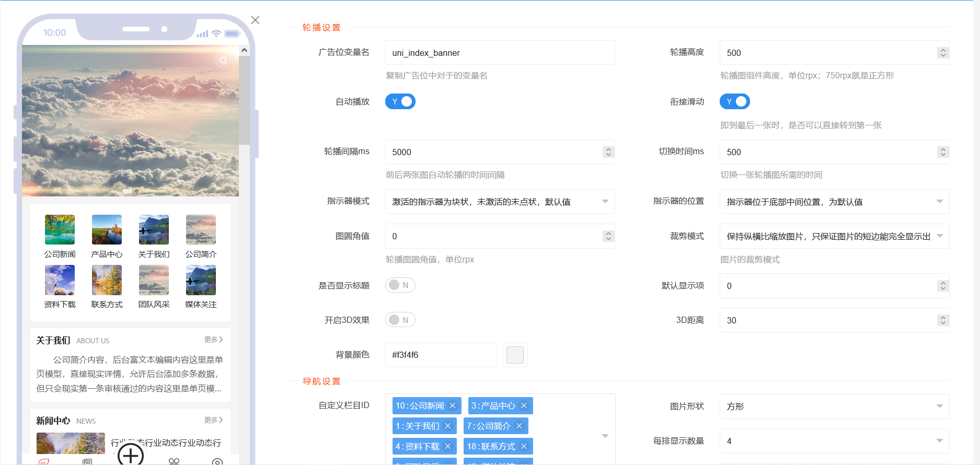This screenshot has height=465, width=980.
Task: Click the hint 前后两张图自动轮播的时间间隔
Action: (445, 175)
